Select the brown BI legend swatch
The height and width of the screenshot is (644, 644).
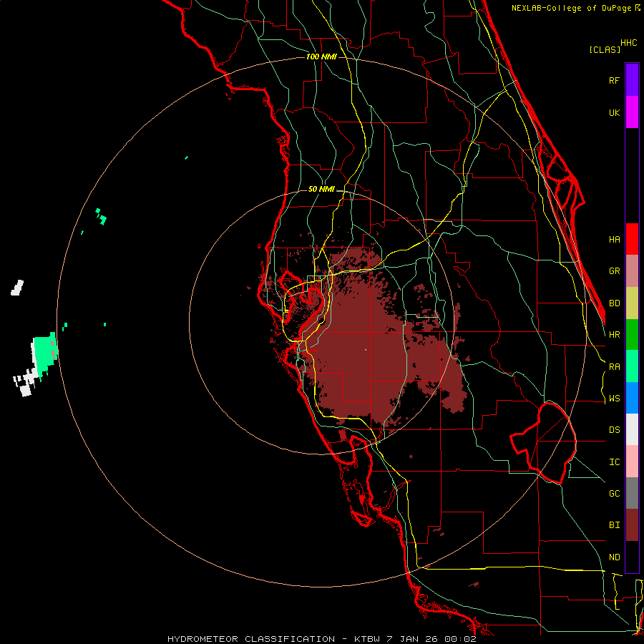click(632, 525)
